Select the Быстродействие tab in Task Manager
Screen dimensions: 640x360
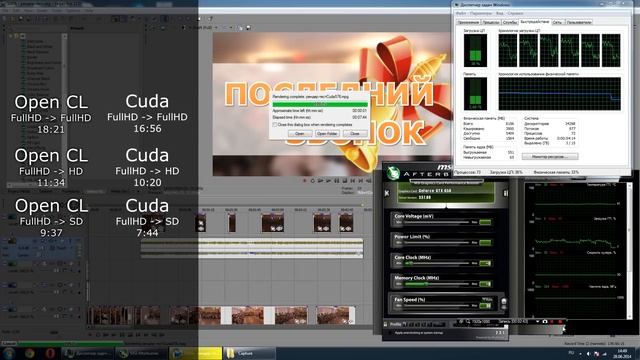[x=535, y=22]
